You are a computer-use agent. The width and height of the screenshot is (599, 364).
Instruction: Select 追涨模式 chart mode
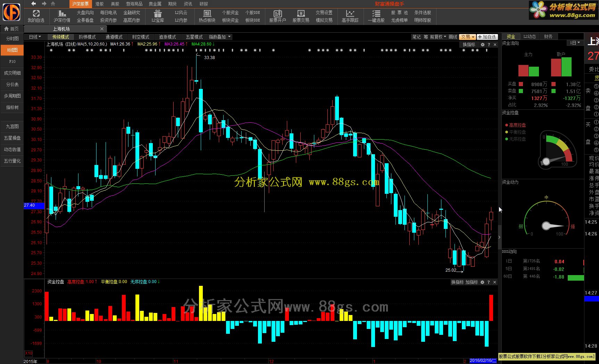click(167, 37)
